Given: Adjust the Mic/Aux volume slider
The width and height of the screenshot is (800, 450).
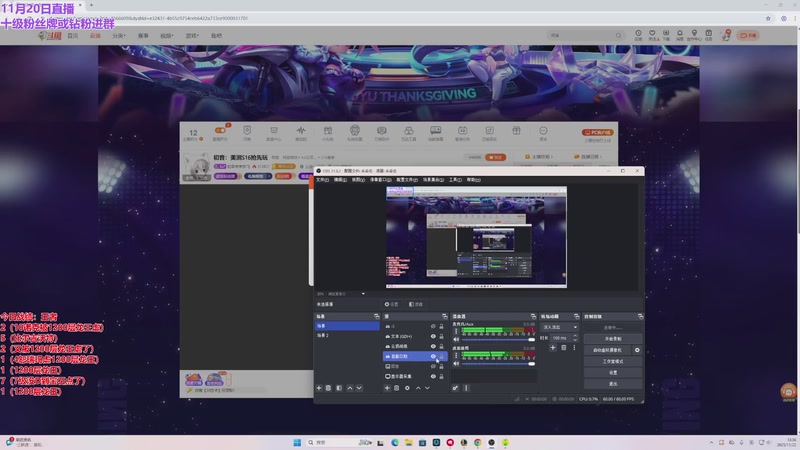Looking at the screenshot, I should pos(498,339).
